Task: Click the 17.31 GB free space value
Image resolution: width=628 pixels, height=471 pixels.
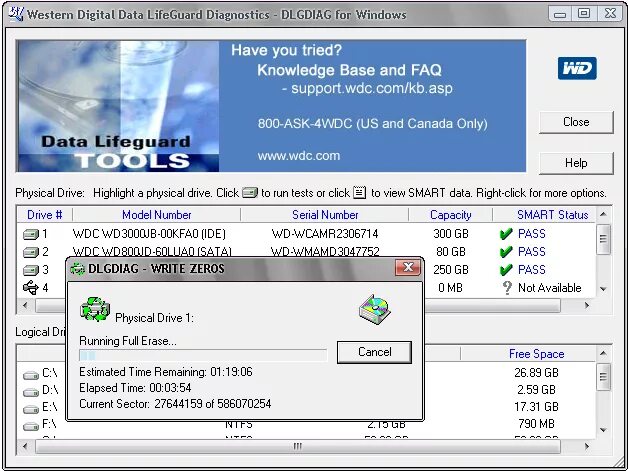Action: 536,407
